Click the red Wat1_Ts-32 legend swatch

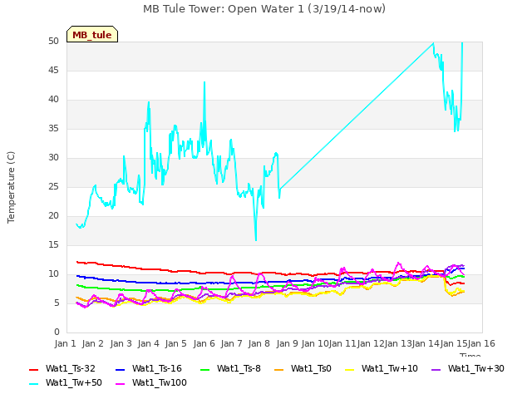33,369
